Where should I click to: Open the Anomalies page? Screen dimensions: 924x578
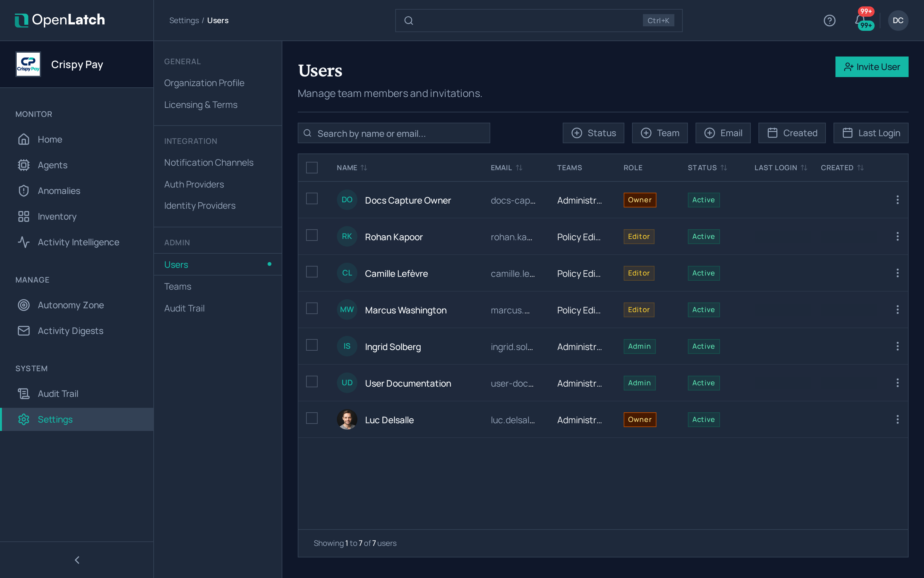click(77, 191)
